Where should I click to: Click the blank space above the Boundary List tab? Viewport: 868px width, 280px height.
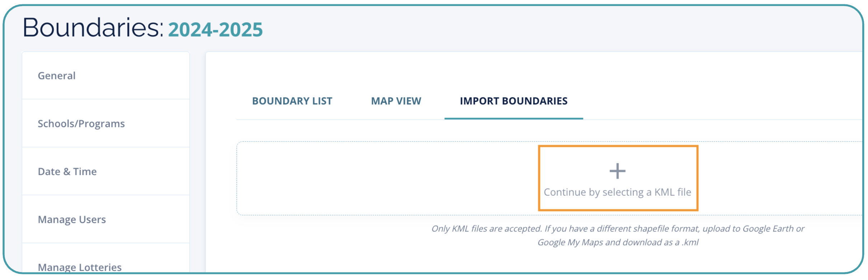pyautogui.click(x=292, y=72)
